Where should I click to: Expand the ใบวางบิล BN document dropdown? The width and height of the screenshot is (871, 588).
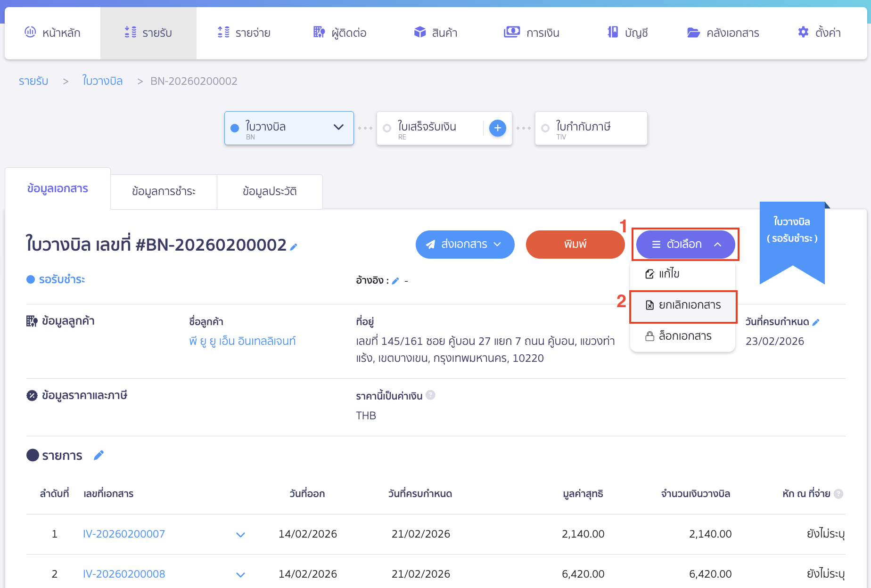click(338, 127)
